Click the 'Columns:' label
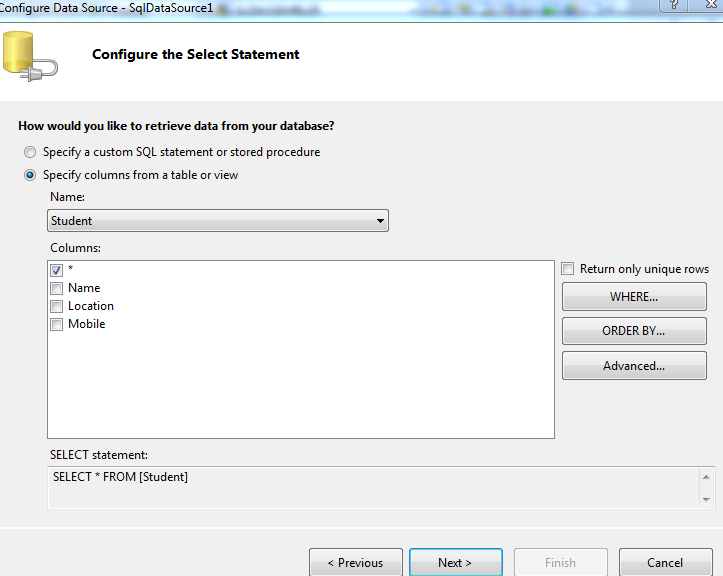The height and width of the screenshot is (576, 723). coord(76,248)
